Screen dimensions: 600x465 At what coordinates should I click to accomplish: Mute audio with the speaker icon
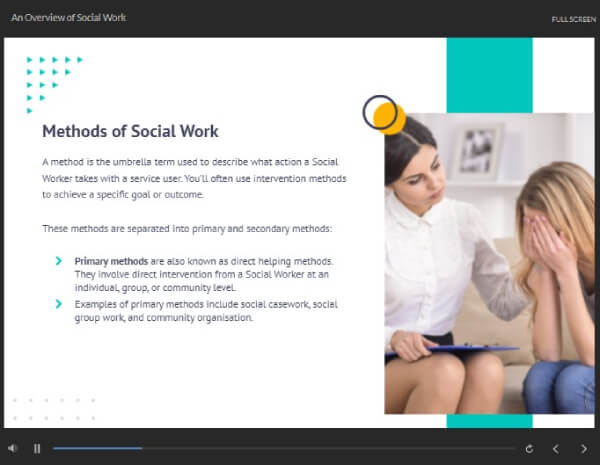13,448
